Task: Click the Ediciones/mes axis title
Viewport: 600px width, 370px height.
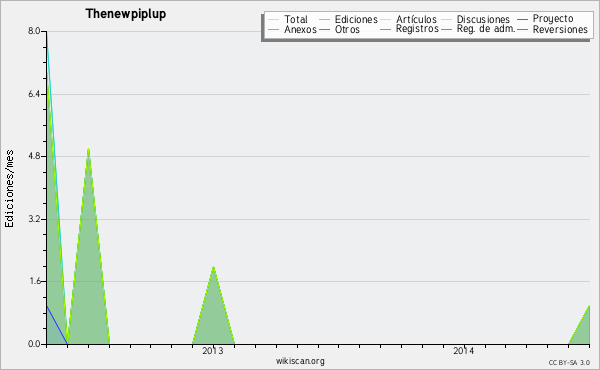Action: click(9, 189)
